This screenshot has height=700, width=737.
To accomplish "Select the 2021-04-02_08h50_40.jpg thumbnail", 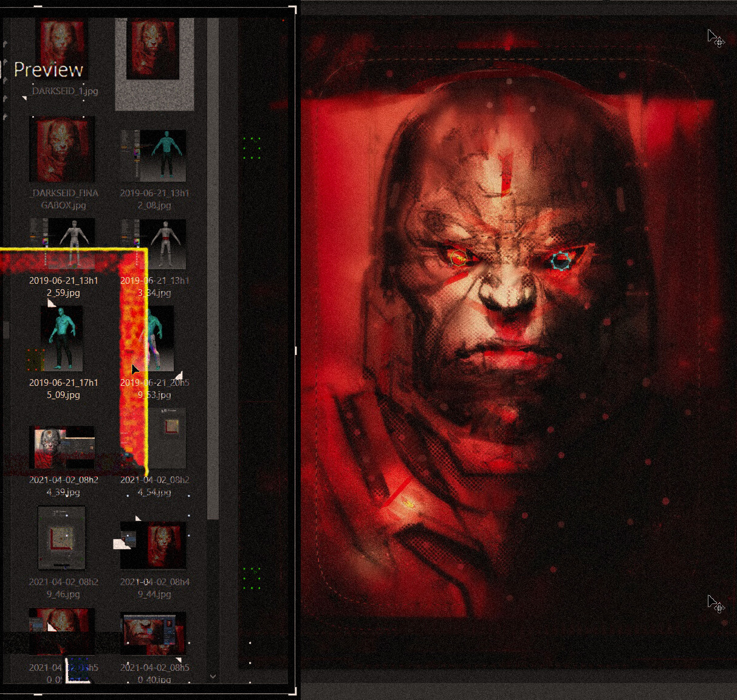I will tap(153, 634).
